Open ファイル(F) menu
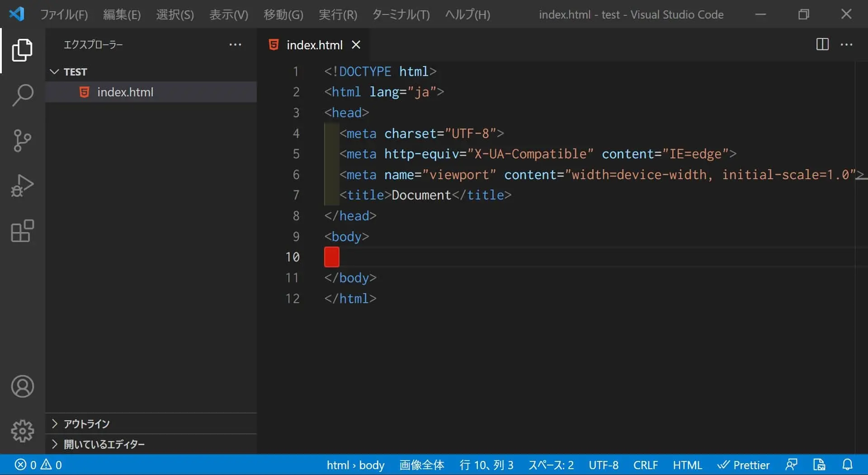This screenshot has height=475, width=868. click(x=64, y=14)
